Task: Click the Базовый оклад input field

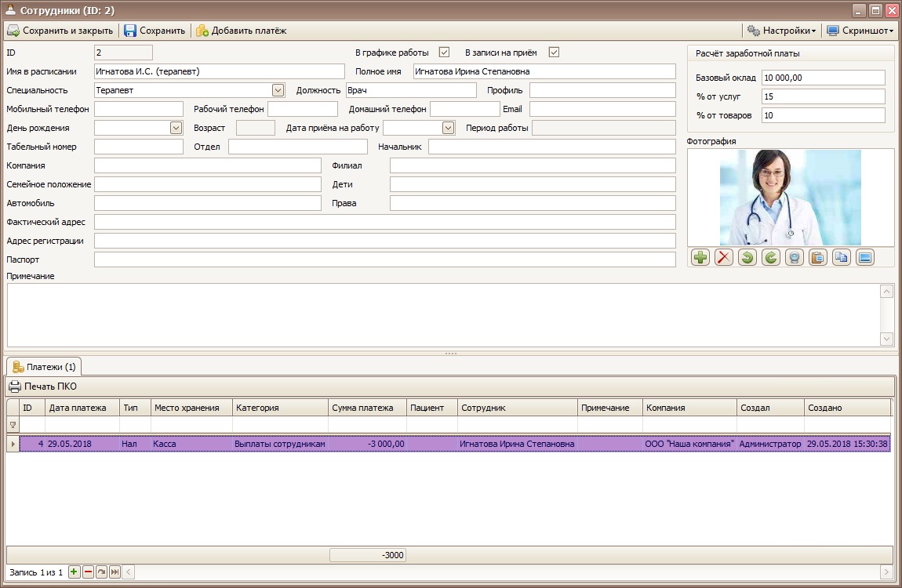Action: 824,78
